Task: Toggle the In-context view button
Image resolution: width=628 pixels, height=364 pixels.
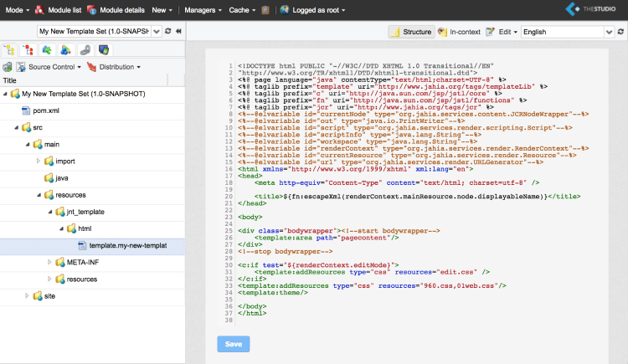Action: pyautogui.click(x=459, y=32)
